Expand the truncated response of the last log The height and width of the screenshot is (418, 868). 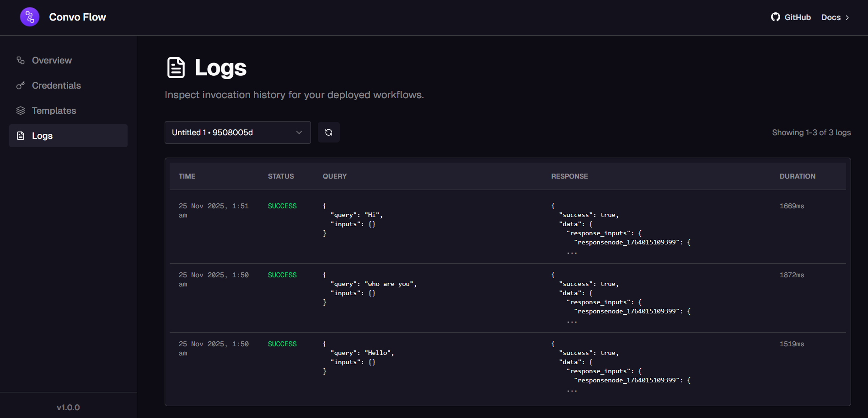click(571, 390)
